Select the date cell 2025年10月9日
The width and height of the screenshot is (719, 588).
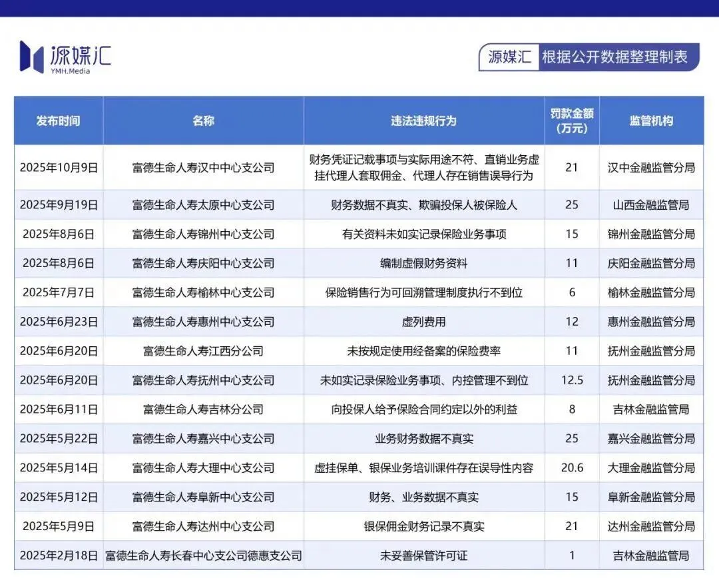pos(59,167)
